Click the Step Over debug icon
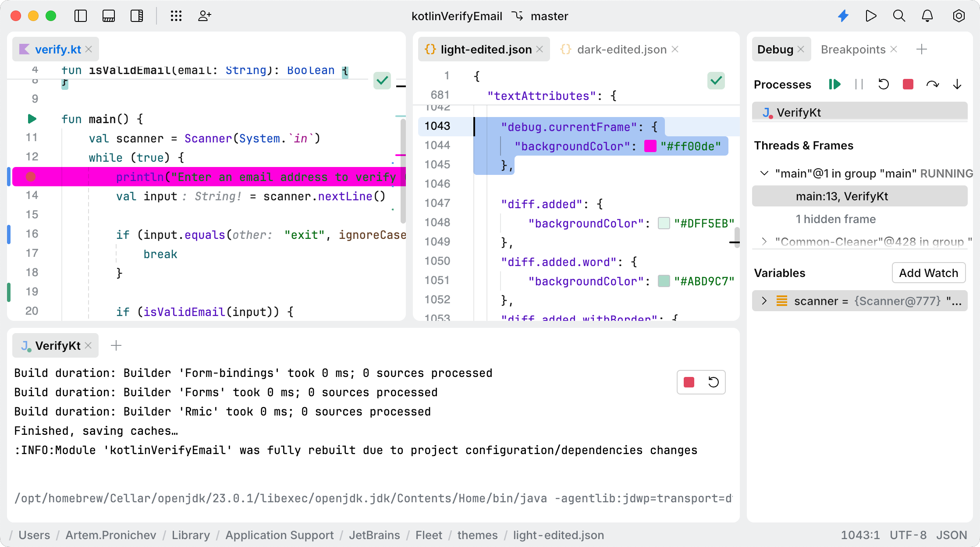Viewport: 980px width, 547px height. (932, 84)
